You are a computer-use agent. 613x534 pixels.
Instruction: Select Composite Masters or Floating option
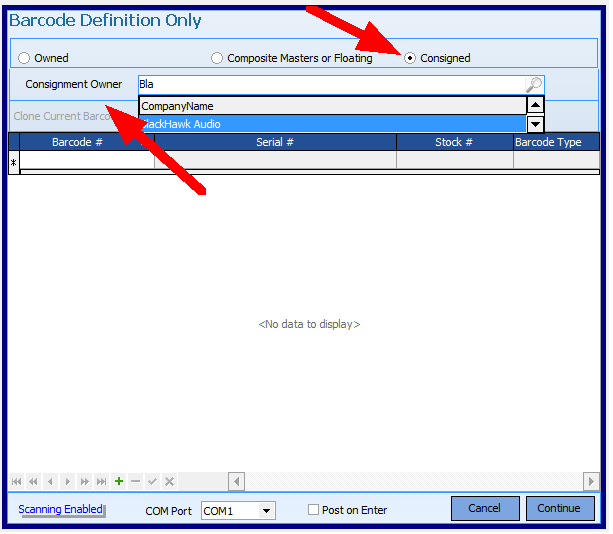click(x=217, y=58)
